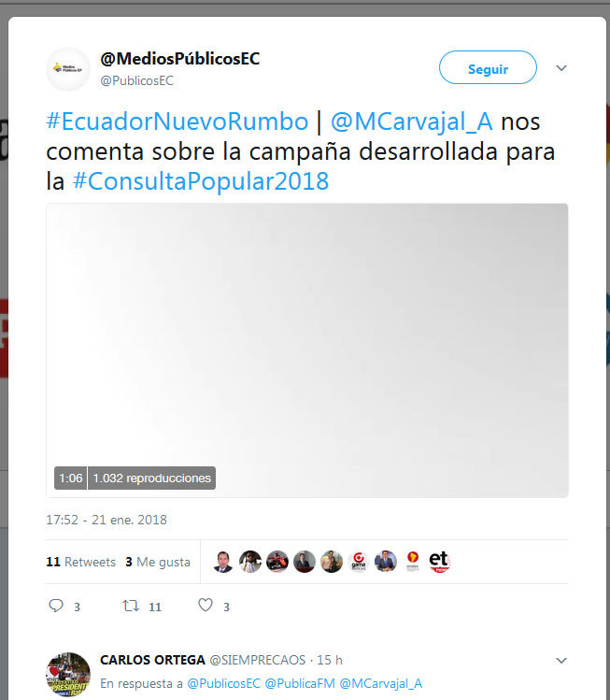
Task: Expand tweet options chevron beside Seguir
Action: tap(561, 68)
